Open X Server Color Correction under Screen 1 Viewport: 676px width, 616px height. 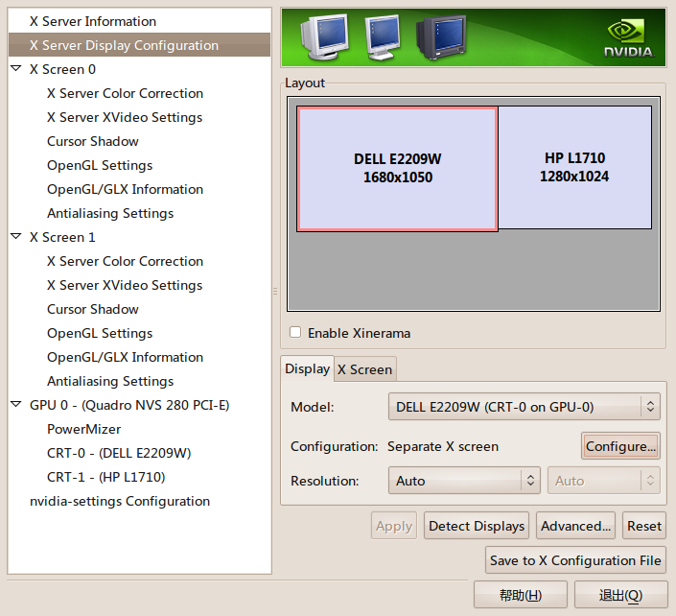(125, 261)
